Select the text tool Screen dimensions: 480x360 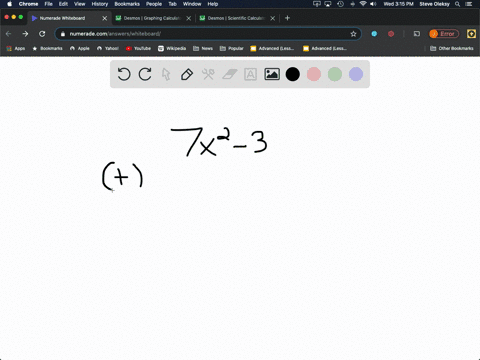[x=250, y=74]
